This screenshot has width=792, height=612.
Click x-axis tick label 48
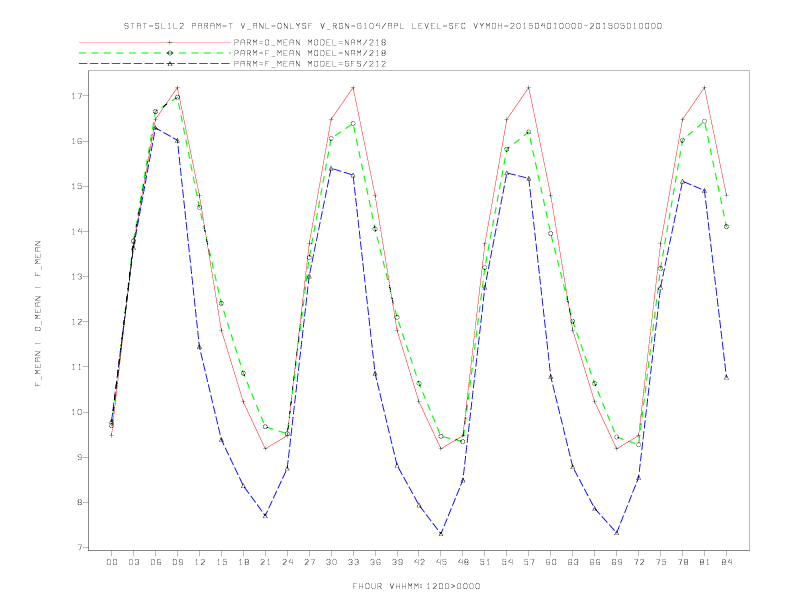(x=463, y=562)
